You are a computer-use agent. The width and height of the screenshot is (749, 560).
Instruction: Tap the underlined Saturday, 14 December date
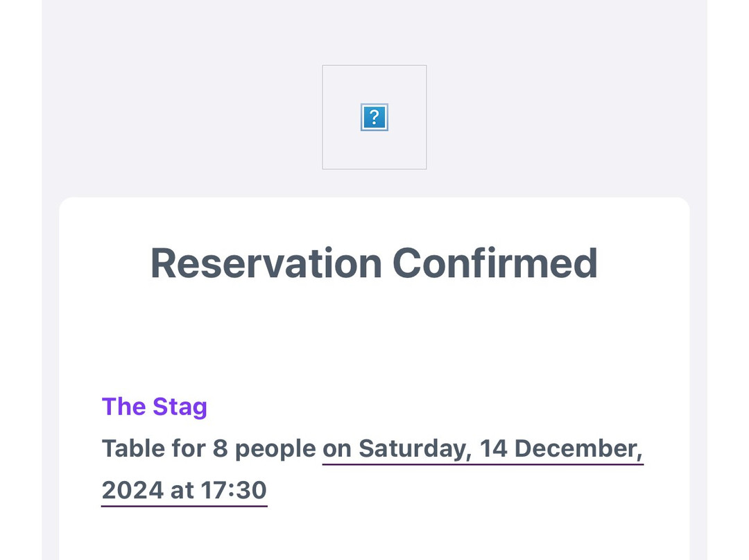pyautogui.click(x=483, y=448)
